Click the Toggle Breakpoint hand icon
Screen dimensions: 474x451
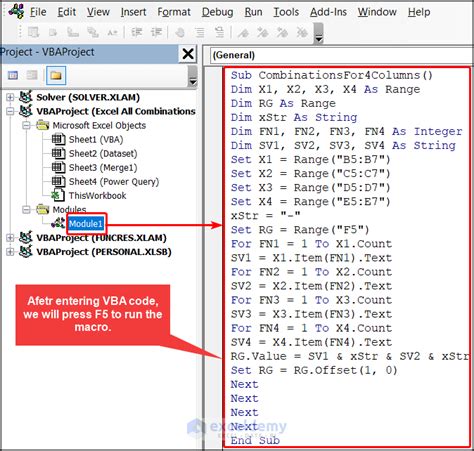(x=180, y=32)
